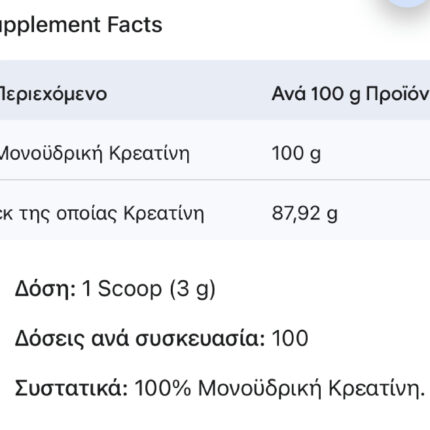Click the Supplement Facts heading
The width and height of the screenshot is (430, 430).
pyautogui.click(x=81, y=25)
